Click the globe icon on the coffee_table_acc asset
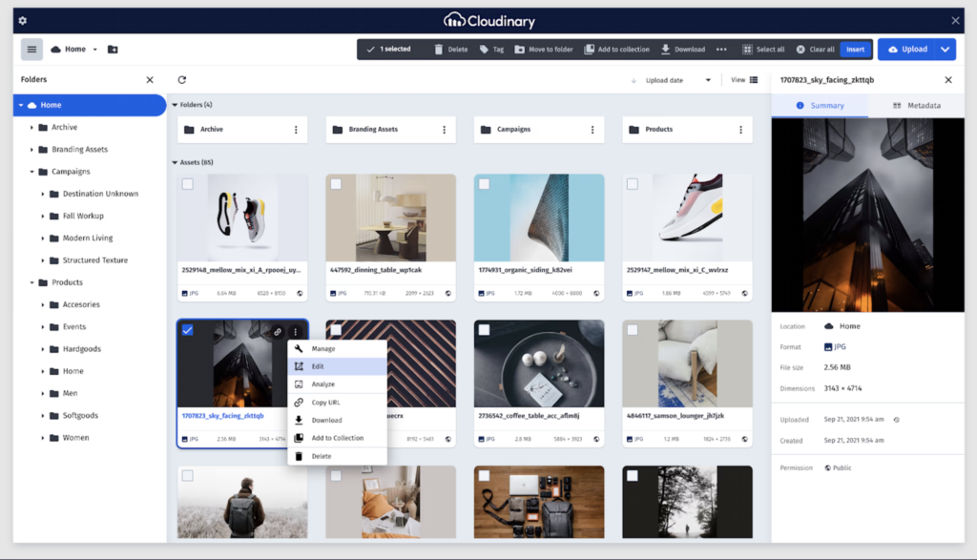This screenshot has width=977, height=560. coord(596,439)
